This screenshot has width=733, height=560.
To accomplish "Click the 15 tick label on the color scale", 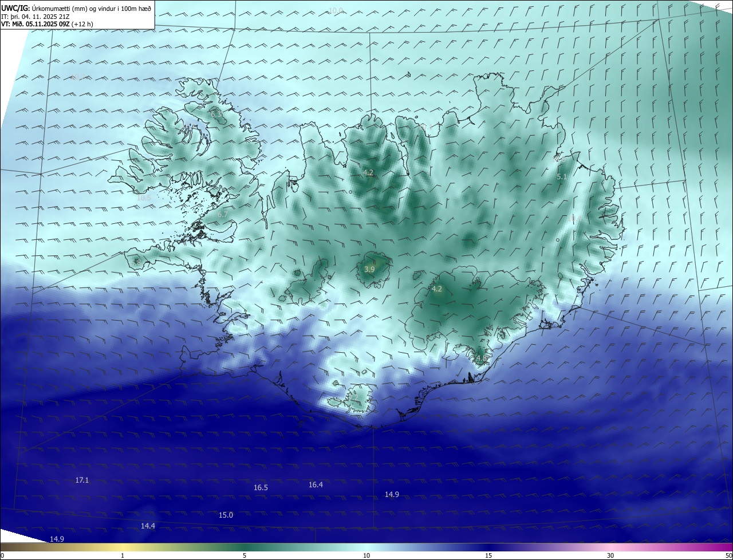I will pyautogui.click(x=488, y=555).
